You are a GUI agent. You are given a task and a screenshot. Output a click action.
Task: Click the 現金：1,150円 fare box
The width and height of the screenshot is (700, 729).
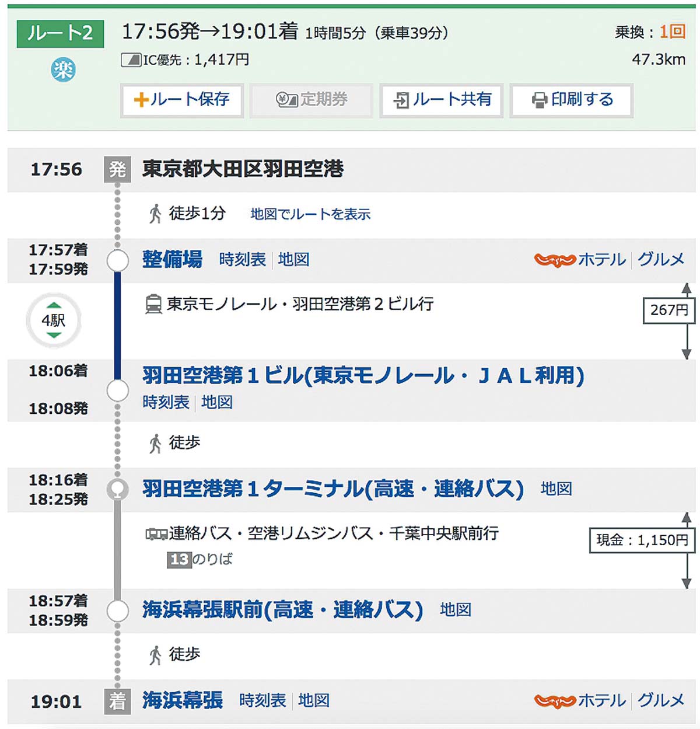tap(642, 540)
